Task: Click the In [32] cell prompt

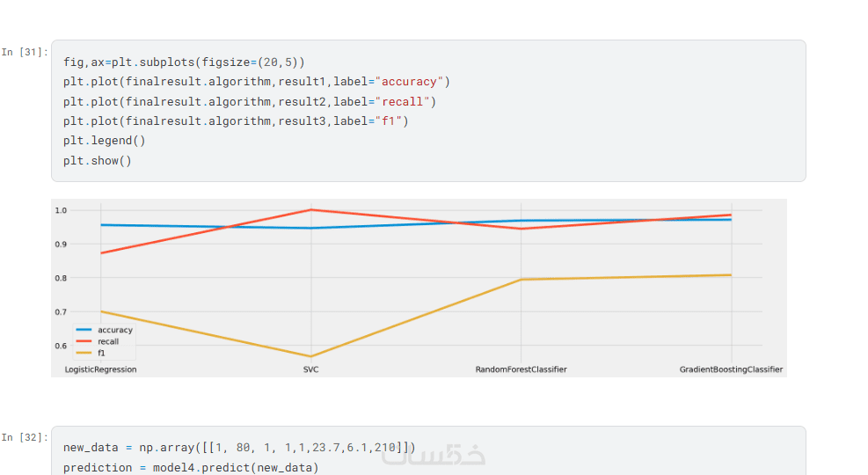Action: [x=25, y=437]
